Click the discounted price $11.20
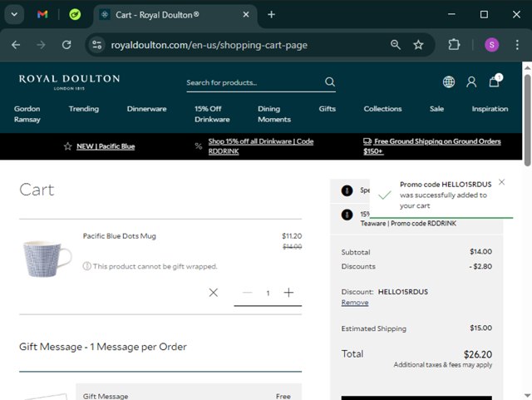This screenshot has width=532, height=400. [x=292, y=236]
